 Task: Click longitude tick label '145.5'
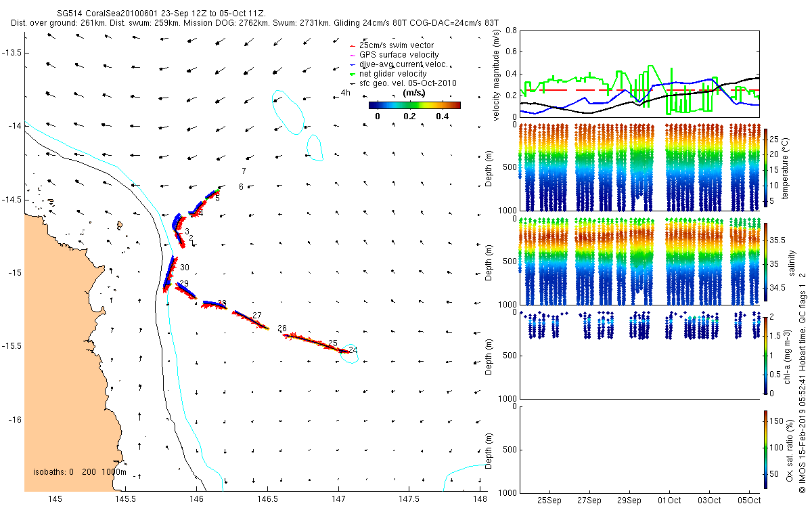(126, 500)
